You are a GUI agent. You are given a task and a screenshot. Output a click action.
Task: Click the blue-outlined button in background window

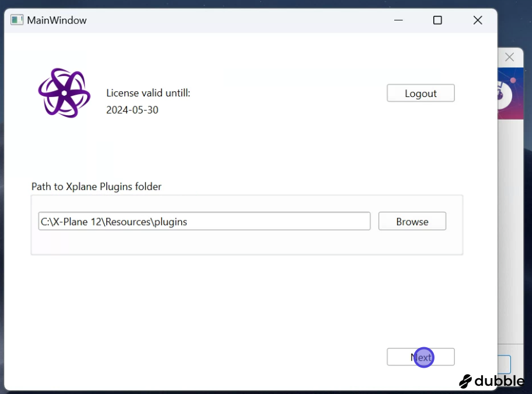pyautogui.click(x=505, y=365)
